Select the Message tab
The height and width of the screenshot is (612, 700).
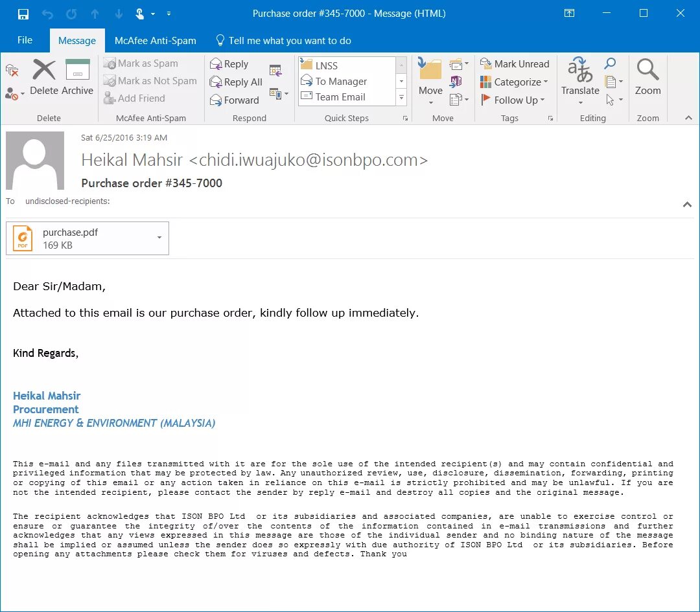(x=76, y=41)
